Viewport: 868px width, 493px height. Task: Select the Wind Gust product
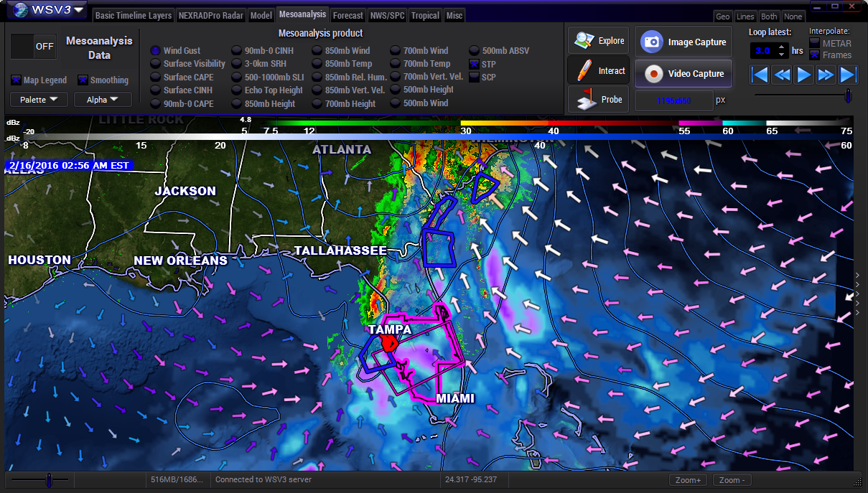click(155, 51)
